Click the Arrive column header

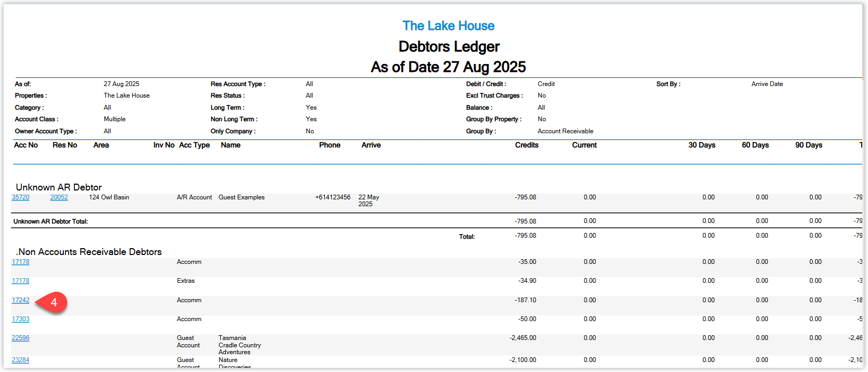[371, 145]
